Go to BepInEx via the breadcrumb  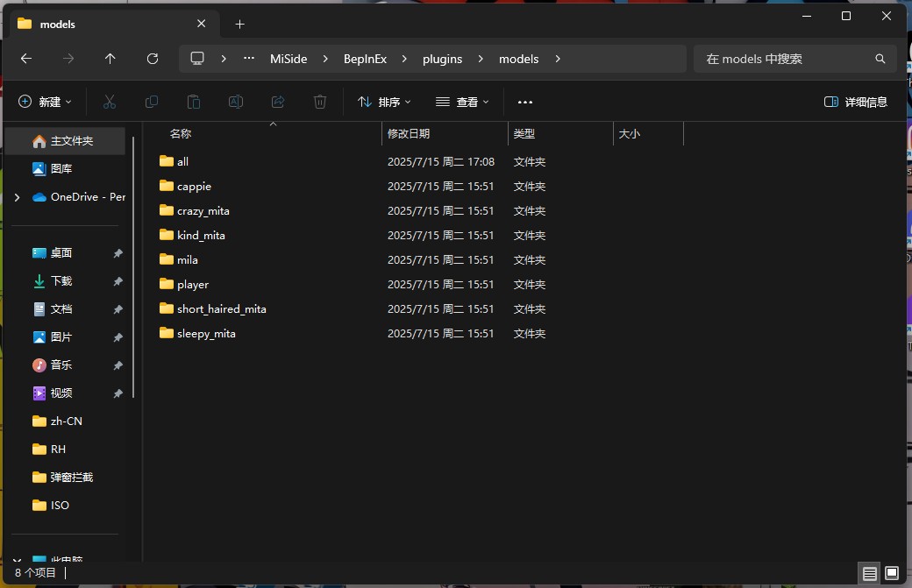[364, 59]
